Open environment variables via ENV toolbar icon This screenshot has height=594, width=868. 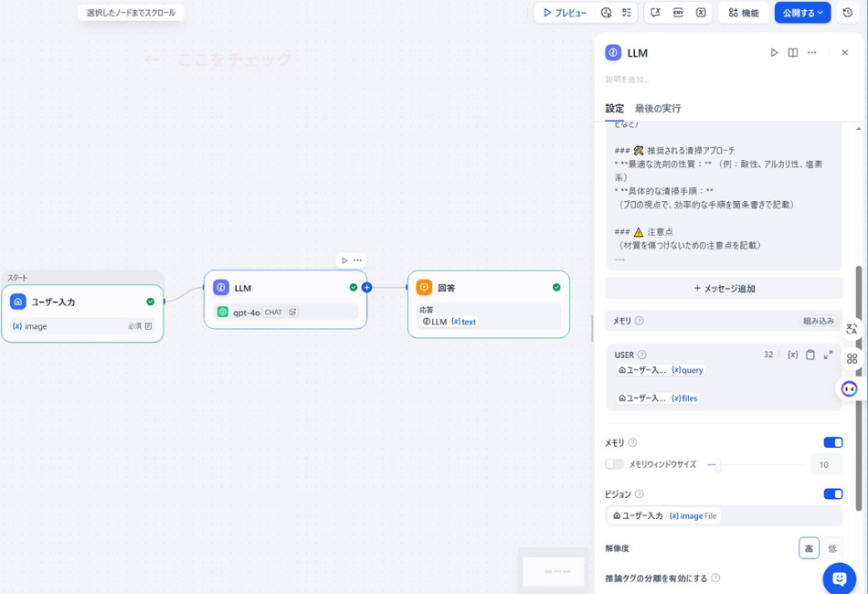[x=680, y=13]
